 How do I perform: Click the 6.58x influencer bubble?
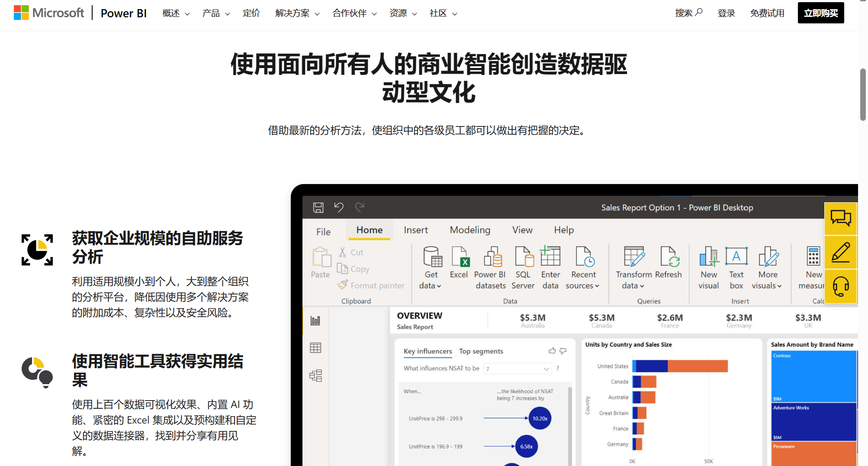[x=527, y=446]
